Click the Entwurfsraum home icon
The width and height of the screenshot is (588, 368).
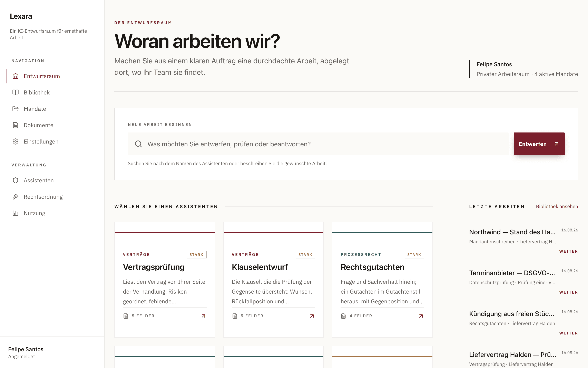click(16, 76)
